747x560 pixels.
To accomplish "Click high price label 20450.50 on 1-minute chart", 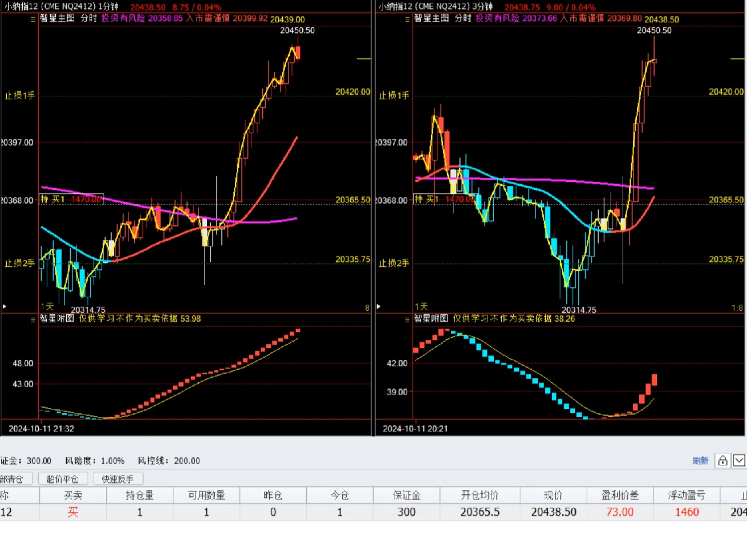I will coord(297,30).
